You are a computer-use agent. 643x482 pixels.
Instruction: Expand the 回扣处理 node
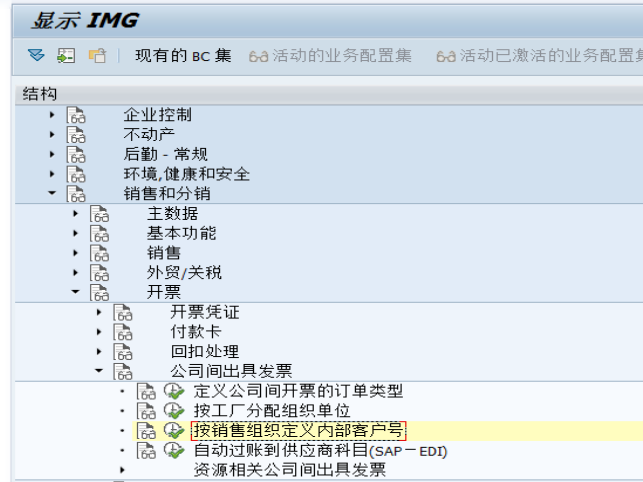[99, 352]
